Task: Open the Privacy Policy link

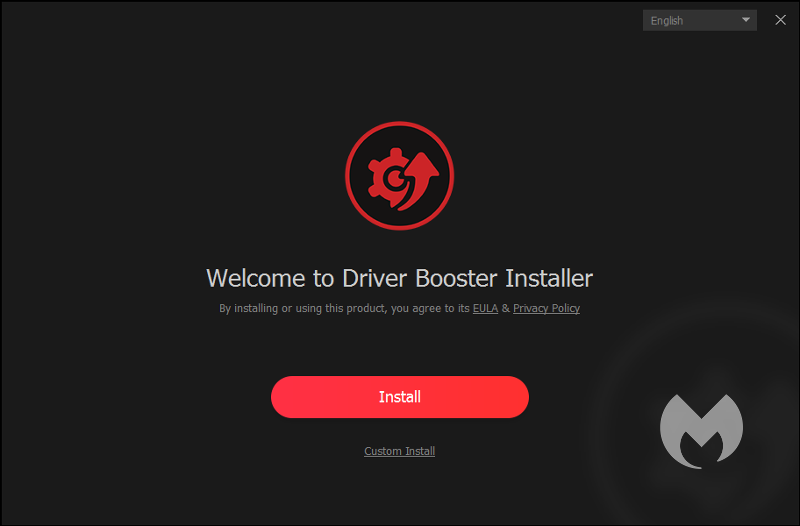Action: [546, 308]
